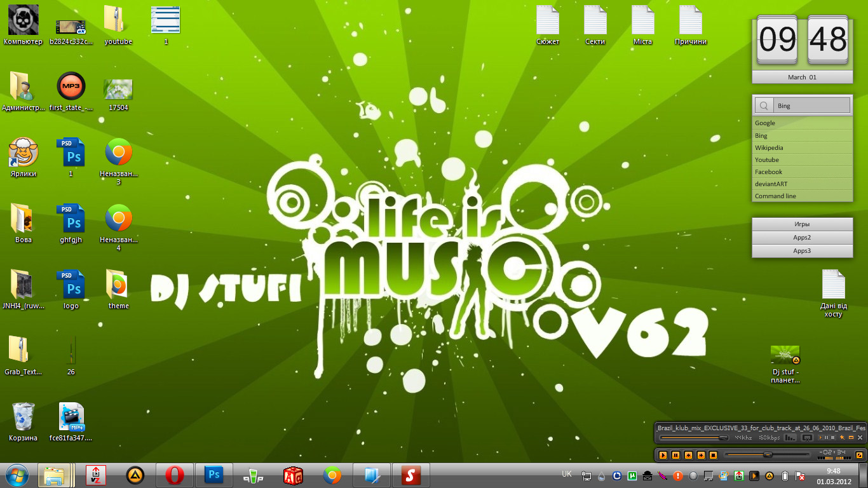The height and width of the screenshot is (488, 868).
Task: Toggle the equalizer button in the player
Action: (790, 438)
